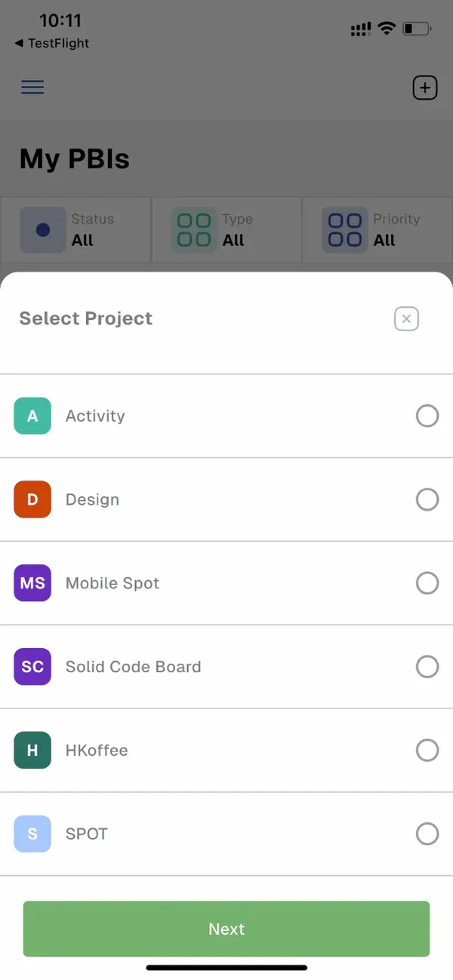This screenshot has height=980, width=453.
Task: Select the radio button next to Mobile Spot
Action: [427, 583]
